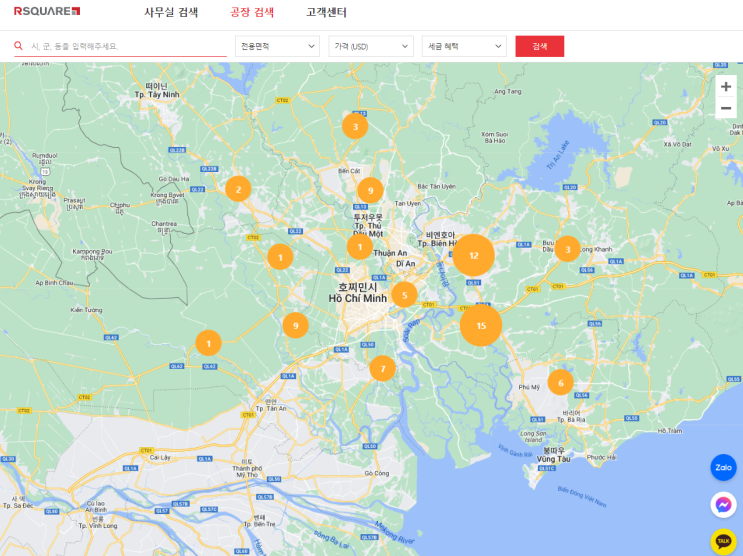Click the Kiến Tường map label

[86, 310]
